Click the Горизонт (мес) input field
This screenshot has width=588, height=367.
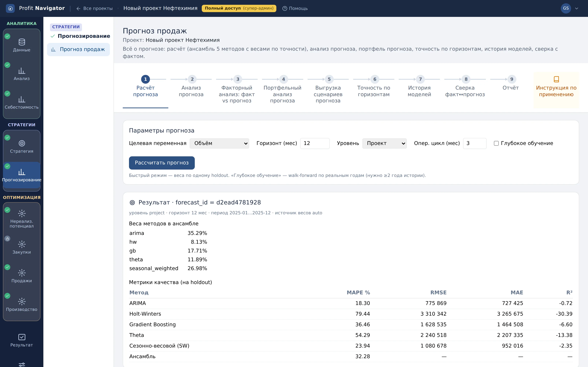tap(315, 143)
